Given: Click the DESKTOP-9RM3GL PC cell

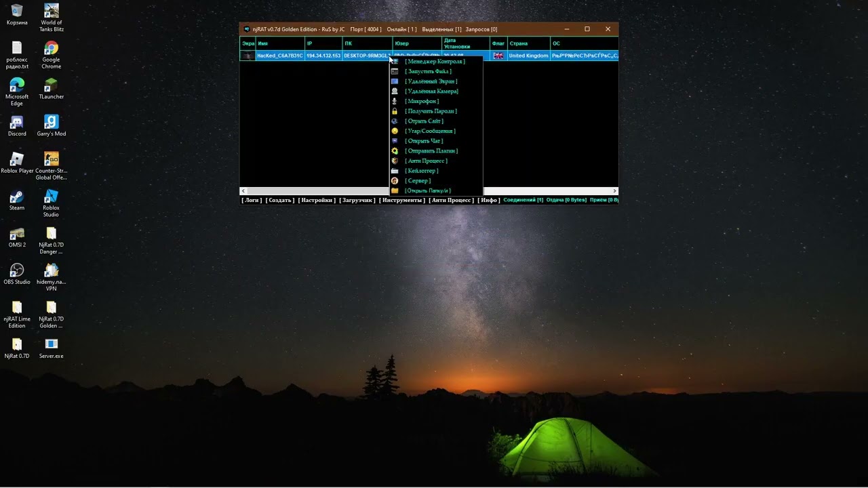Looking at the screenshot, I should point(367,56).
